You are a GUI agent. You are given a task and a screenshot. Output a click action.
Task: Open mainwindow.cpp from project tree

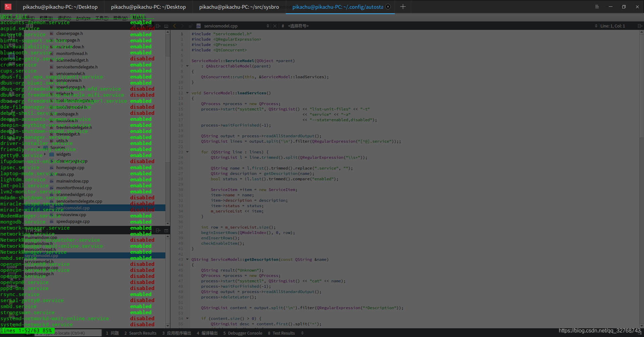(x=72, y=181)
